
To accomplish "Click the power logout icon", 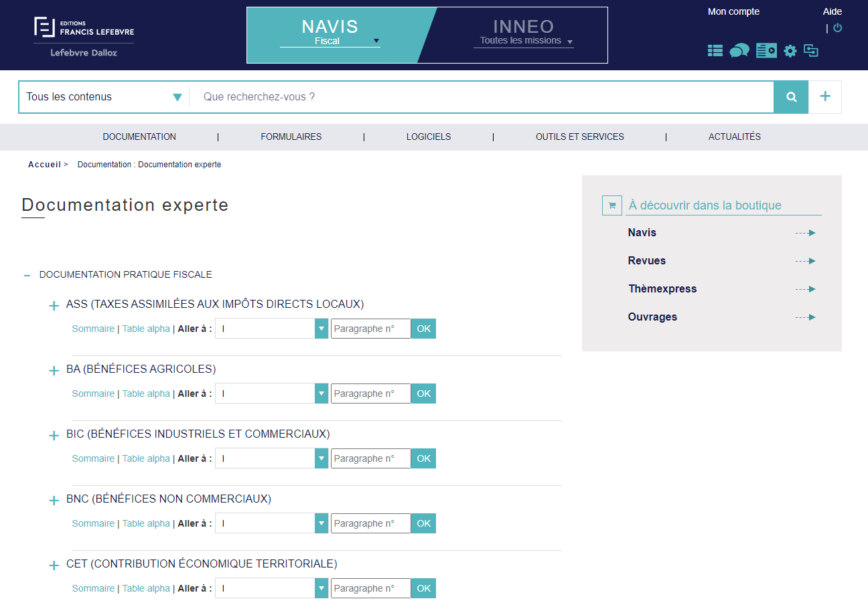I will (x=837, y=28).
